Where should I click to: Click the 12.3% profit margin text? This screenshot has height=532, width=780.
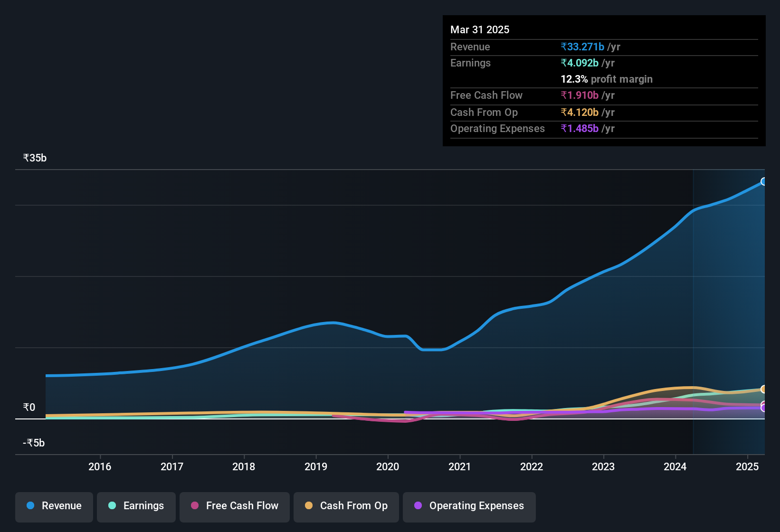coord(606,79)
